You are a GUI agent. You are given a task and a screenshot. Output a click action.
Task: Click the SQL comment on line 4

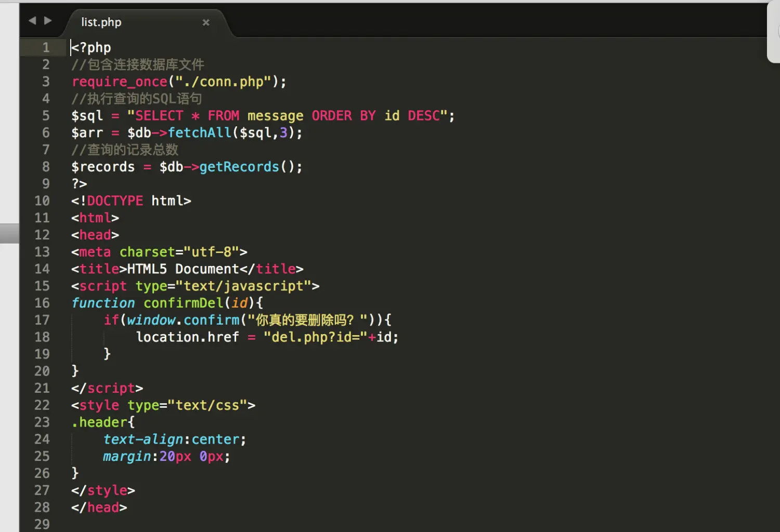(137, 99)
